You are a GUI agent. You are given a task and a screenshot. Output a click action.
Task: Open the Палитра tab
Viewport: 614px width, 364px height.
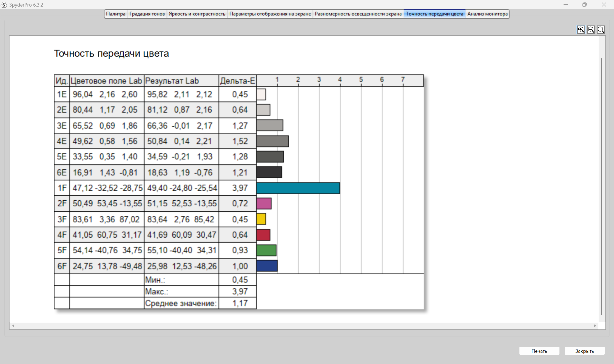(x=116, y=14)
